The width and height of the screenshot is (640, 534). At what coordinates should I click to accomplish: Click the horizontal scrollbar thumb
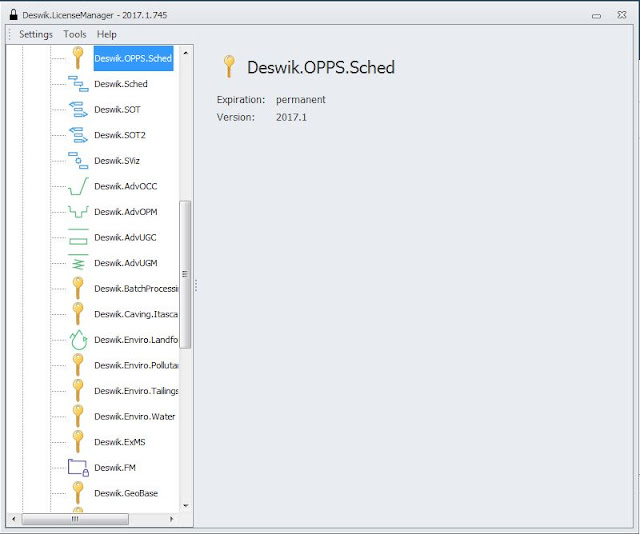click(x=75, y=519)
